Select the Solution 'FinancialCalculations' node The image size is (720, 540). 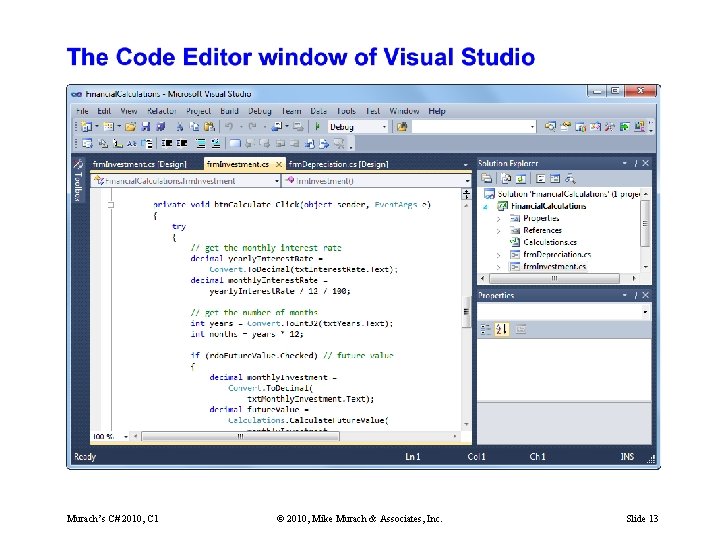(568, 194)
